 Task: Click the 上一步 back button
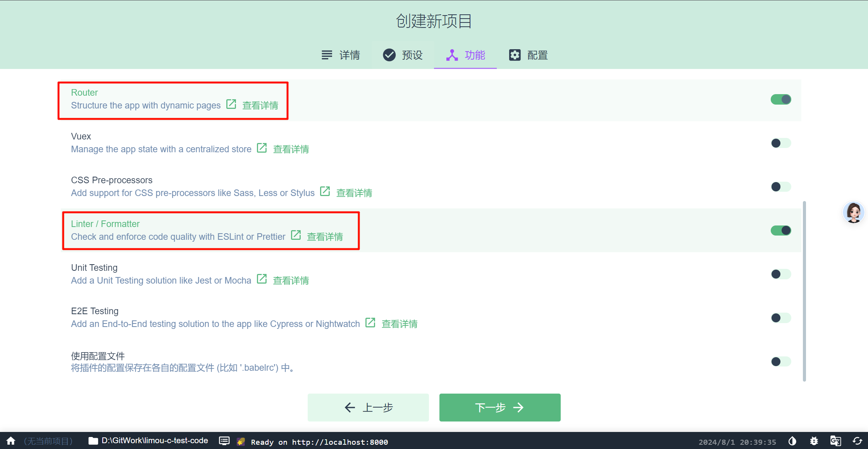[x=368, y=408]
